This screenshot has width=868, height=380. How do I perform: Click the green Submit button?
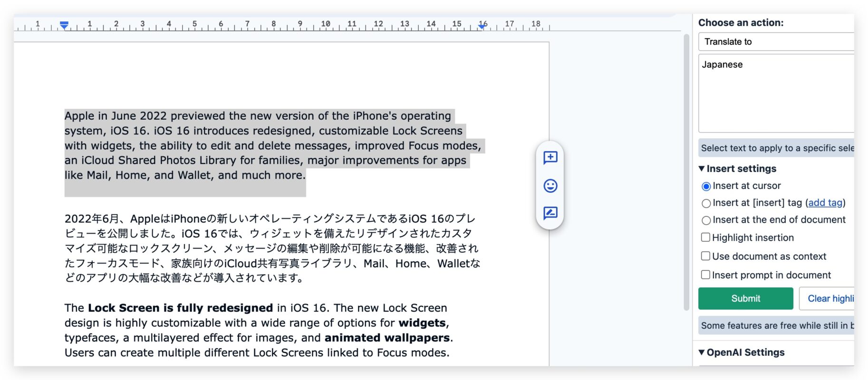pyautogui.click(x=745, y=298)
